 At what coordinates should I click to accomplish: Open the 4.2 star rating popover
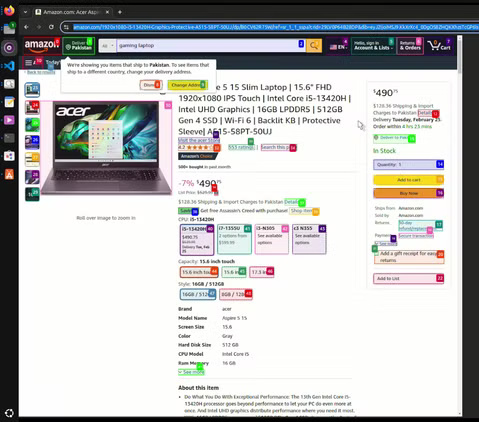(199, 147)
